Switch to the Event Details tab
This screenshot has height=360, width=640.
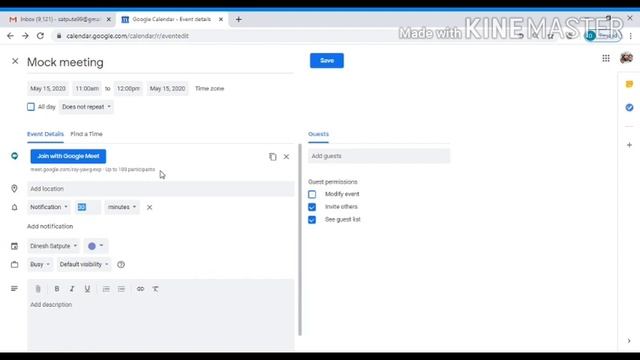pyautogui.click(x=45, y=134)
